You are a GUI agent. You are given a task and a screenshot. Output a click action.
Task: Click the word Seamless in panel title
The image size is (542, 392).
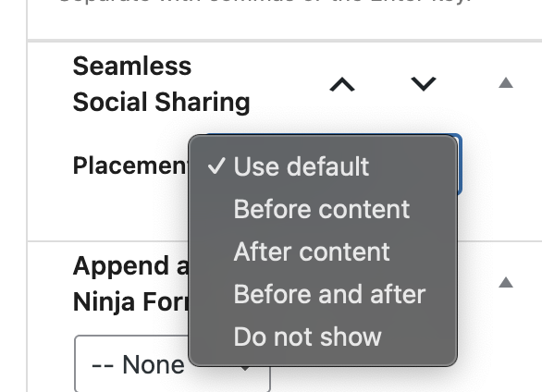click(x=132, y=66)
